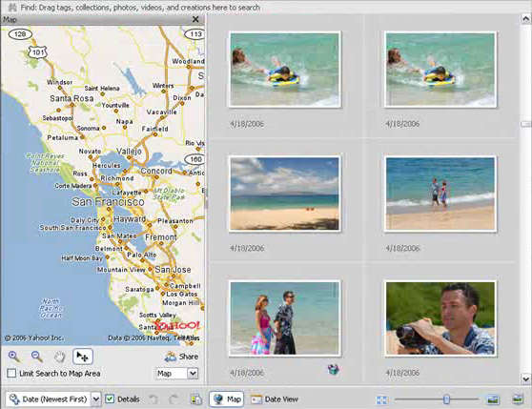Click Point Reyes National Seashore label

point(45,163)
